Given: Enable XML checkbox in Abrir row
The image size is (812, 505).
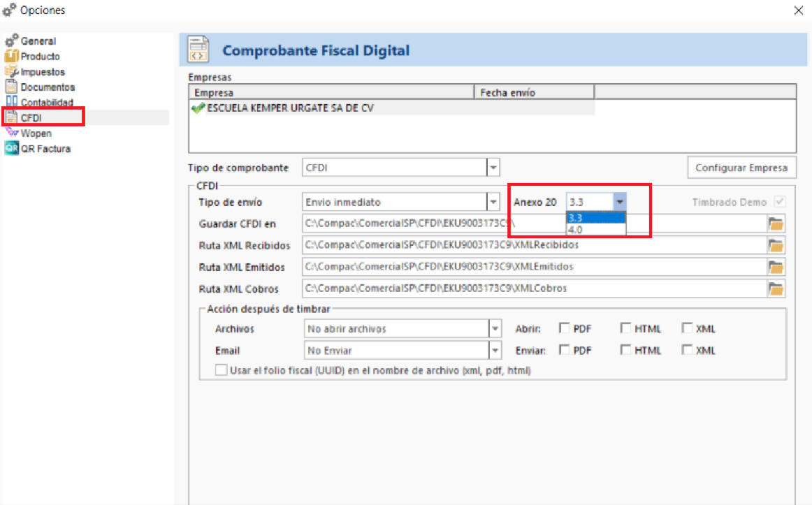Looking at the screenshot, I should pos(687,328).
